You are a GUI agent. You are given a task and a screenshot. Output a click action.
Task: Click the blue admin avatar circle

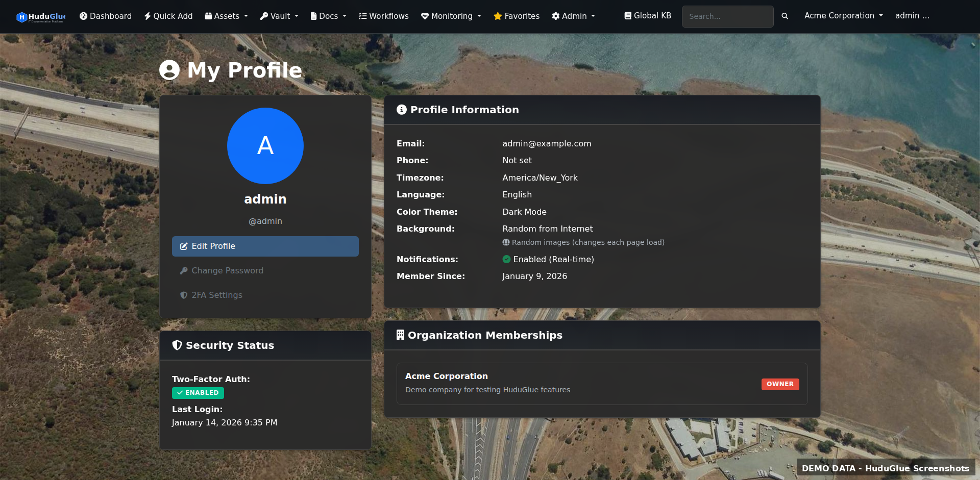click(x=265, y=146)
